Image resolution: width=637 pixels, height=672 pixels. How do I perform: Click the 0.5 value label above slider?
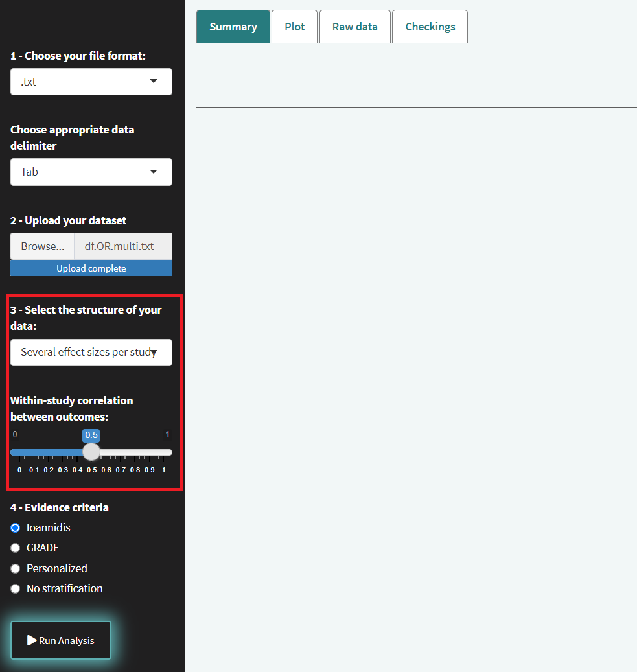91,435
